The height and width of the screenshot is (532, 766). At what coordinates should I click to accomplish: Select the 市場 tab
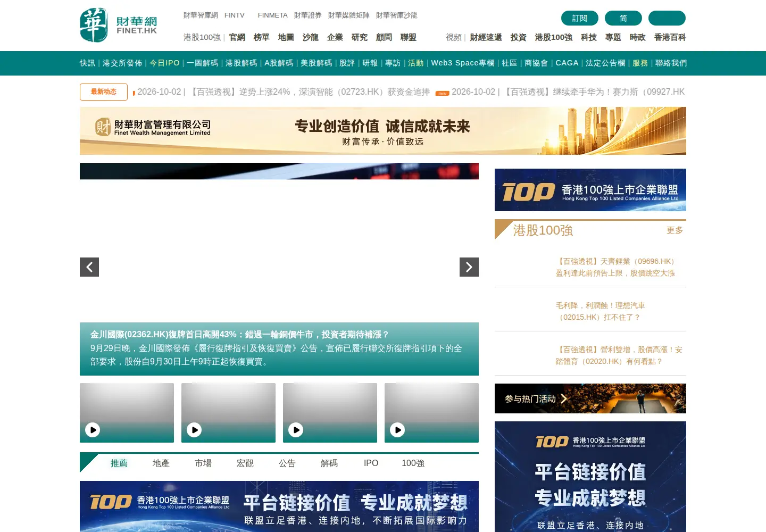click(x=203, y=463)
